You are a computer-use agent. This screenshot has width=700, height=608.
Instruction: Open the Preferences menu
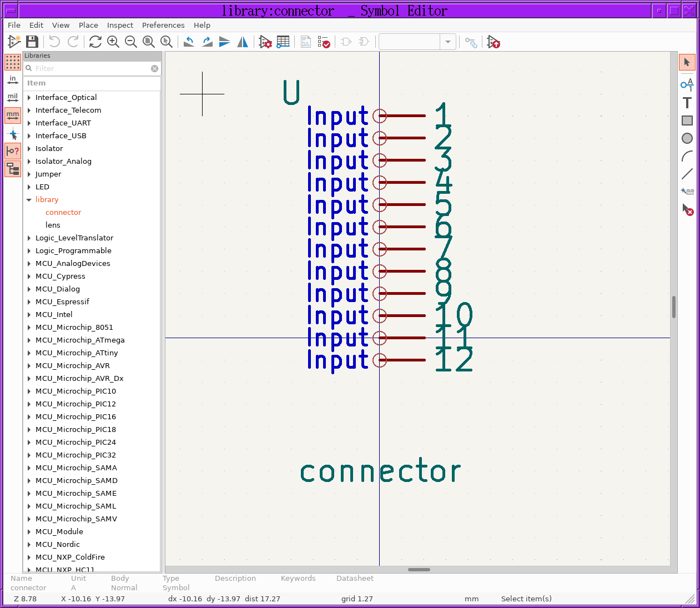163,25
